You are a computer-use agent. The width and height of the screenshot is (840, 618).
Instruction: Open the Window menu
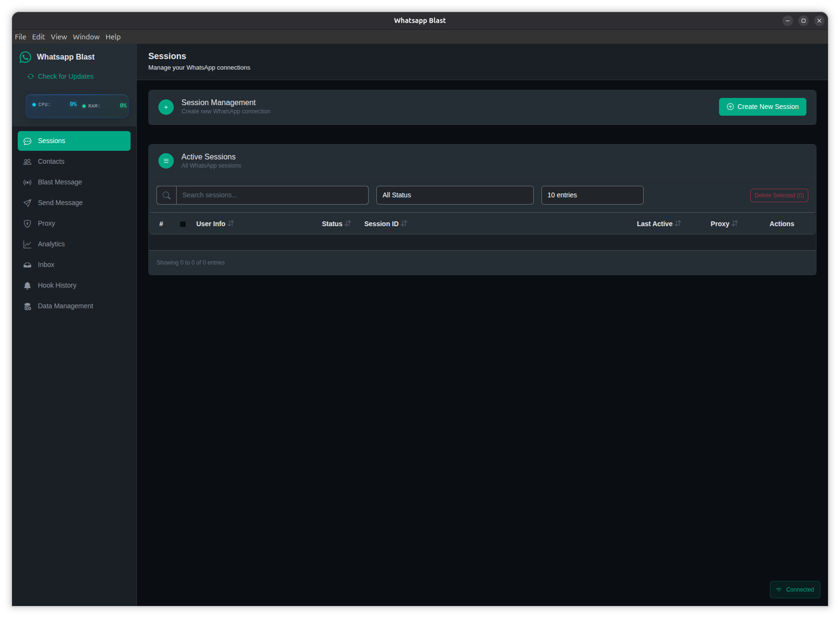point(86,36)
